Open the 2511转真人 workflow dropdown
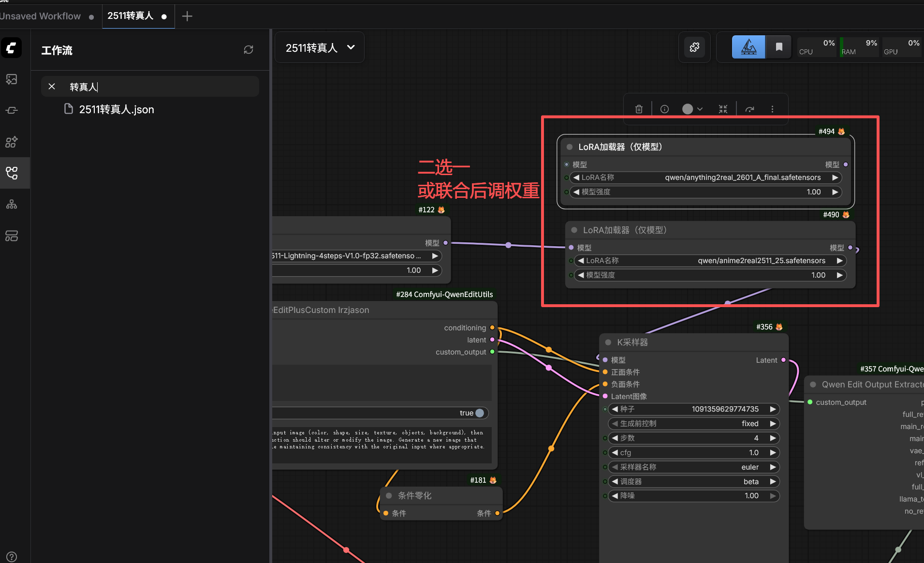The height and width of the screenshot is (563, 924). (x=320, y=47)
